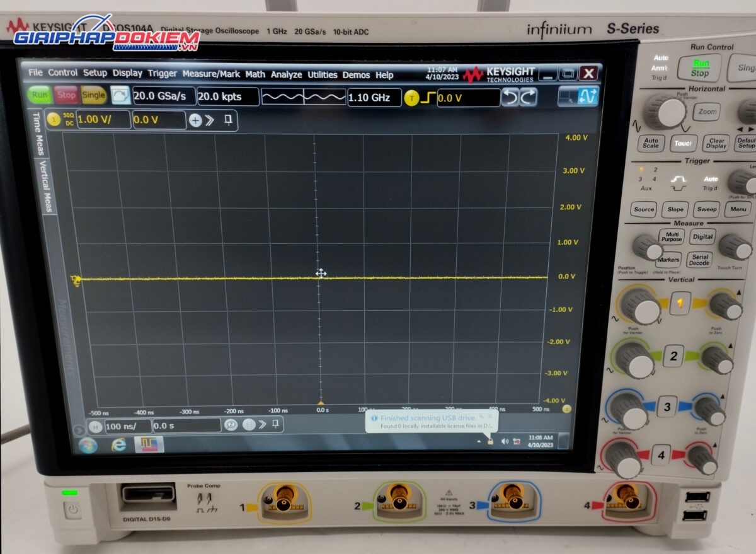Expand the channel toolbar double chevron
The height and width of the screenshot is (554, 756).
point(210,120)
